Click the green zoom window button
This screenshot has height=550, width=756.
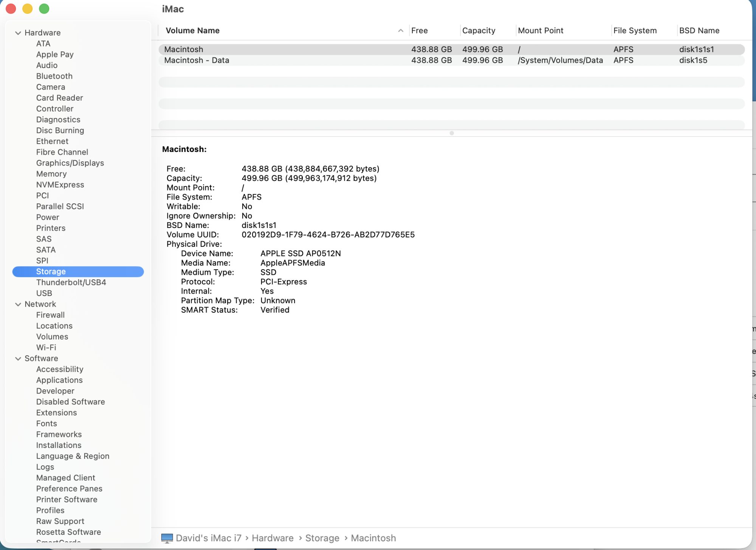click(44, 9)
